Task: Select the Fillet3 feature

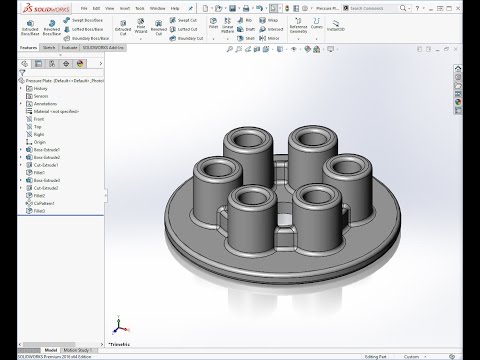Action: pyautogui.click(x=36, y=211)
